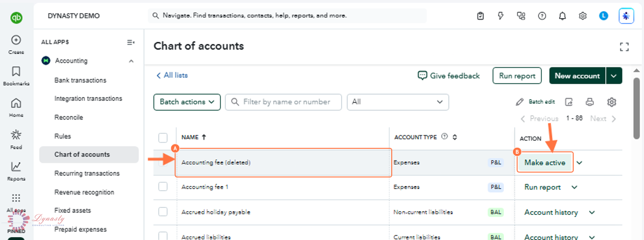
Task: Open the Help question mark icon
Action: coord(541,16)
